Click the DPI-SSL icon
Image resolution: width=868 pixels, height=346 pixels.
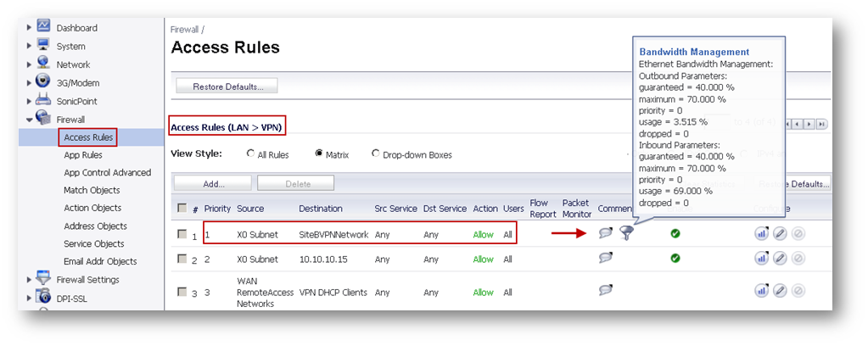(x=43, y=297)
